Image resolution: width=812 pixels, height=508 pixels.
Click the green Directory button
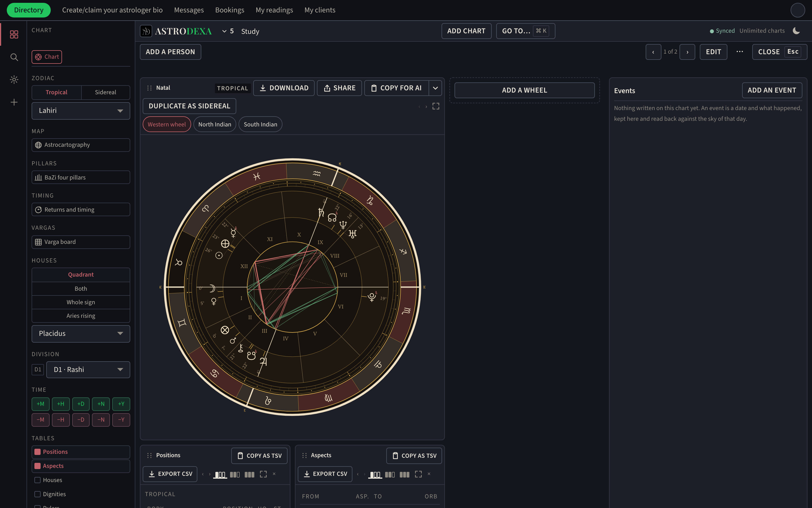pos(29,10)
